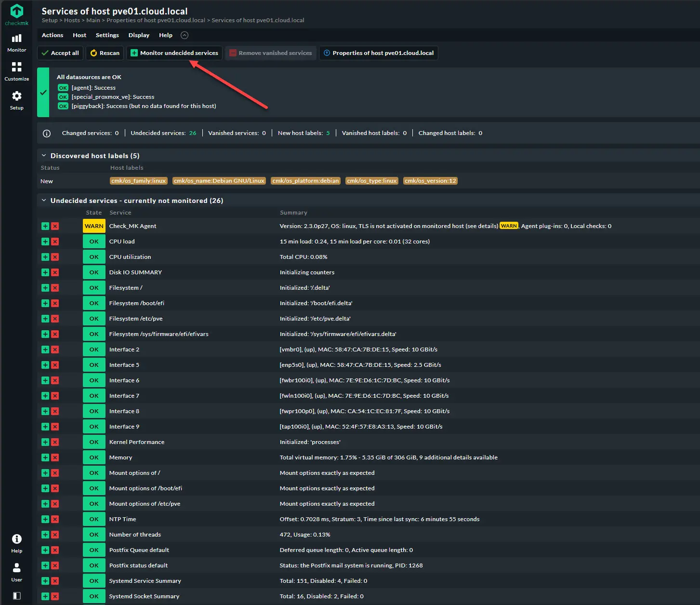Click the checkmk logo
Screen dimensions: 700x605
coord(16,14)
